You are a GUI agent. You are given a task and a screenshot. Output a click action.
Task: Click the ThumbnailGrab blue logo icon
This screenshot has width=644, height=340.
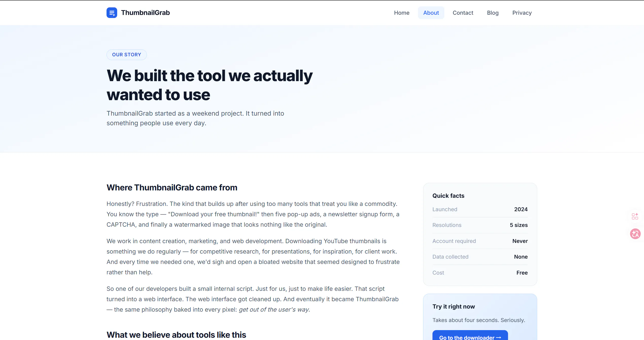pyautogui.click(x=112, y=13)
